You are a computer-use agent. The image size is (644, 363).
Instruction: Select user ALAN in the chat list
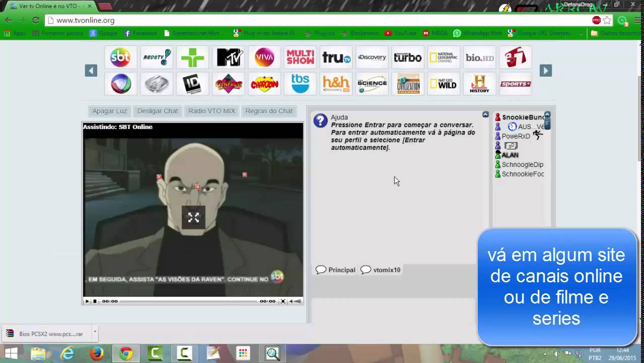[510, 155]
